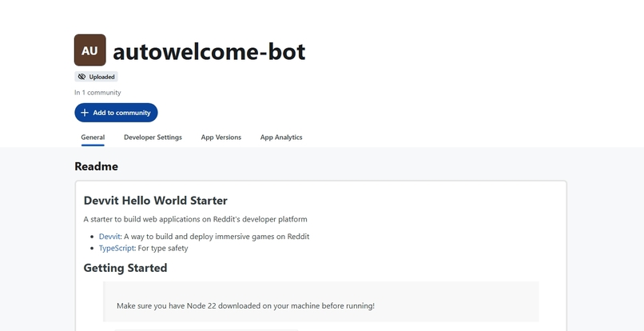Click 'A starter to build web applications' line
644x331 pixels.
point(195,219)
